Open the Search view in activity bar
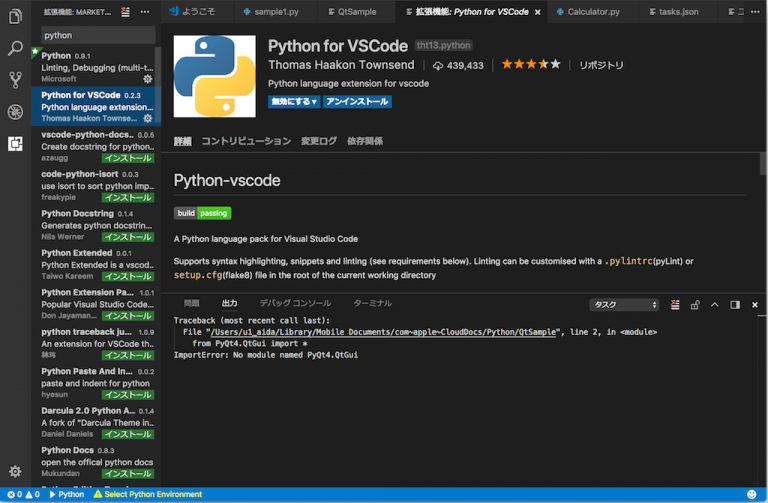This screenshot has height=503, width=768. coord(15,48)
